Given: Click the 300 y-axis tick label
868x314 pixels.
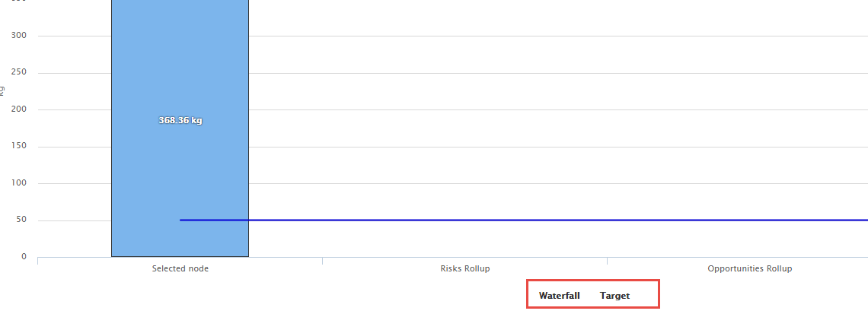Looking at the screenshot, I should click(x=19, y=36).
